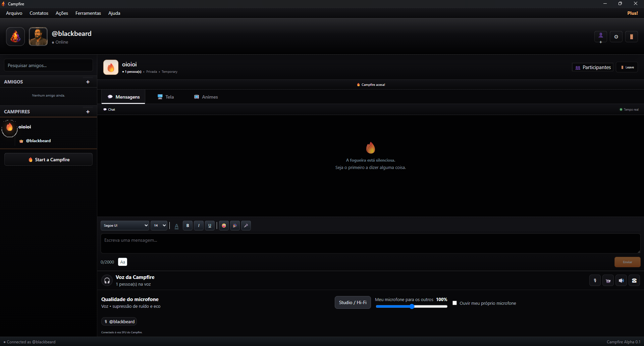Viewport: 644px width, 346px height.
Task: Open the Ações menu
Action: point(62,13)
